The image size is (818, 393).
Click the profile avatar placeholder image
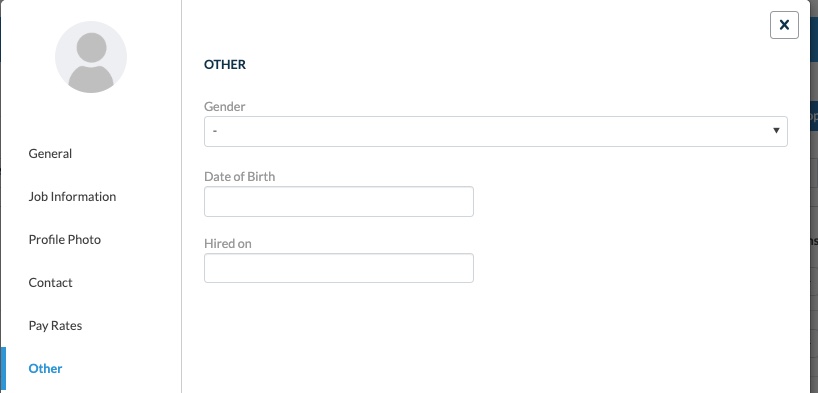(x=91, y=57)
